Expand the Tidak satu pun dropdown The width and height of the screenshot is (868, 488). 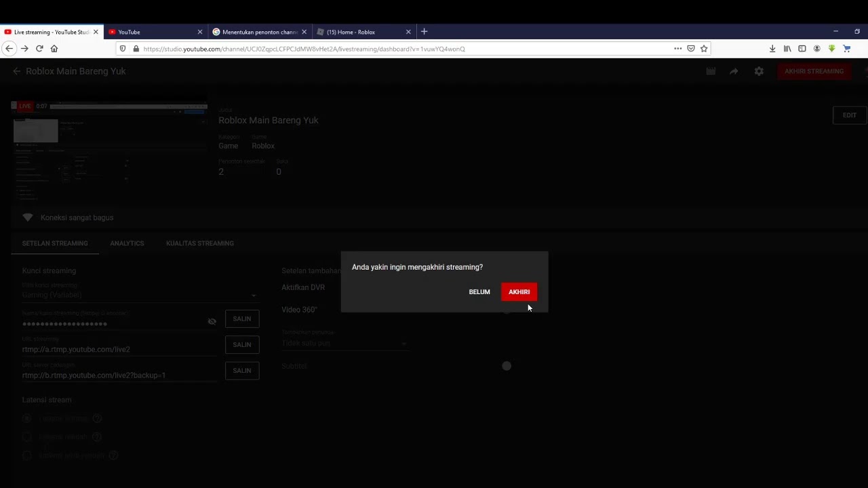(x=345, y=344)
